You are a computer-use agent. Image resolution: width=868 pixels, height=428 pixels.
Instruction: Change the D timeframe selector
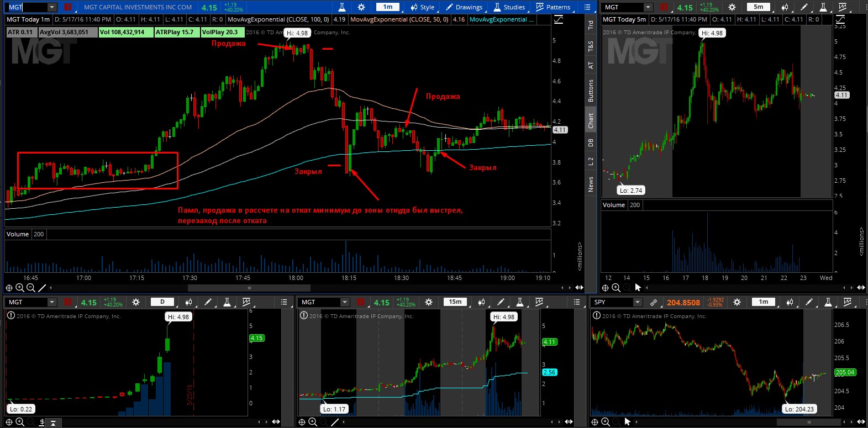coord(162,302)
